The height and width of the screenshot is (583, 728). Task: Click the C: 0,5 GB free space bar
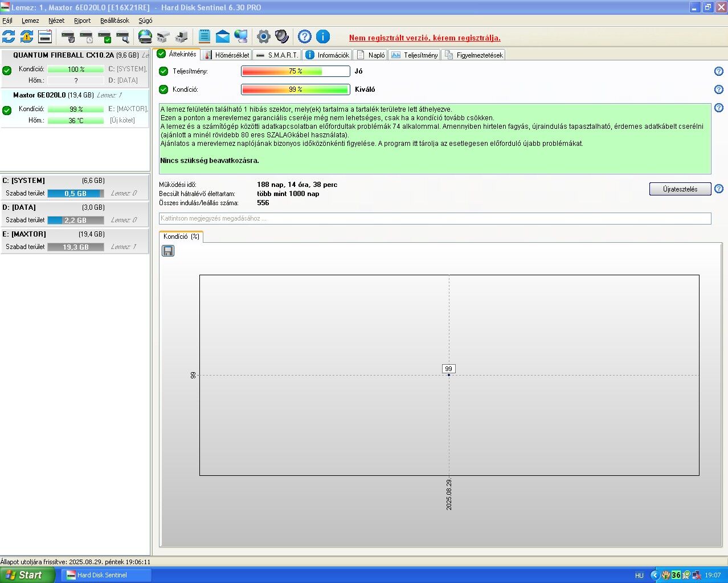pyautogui.click(x=76, y=194)
